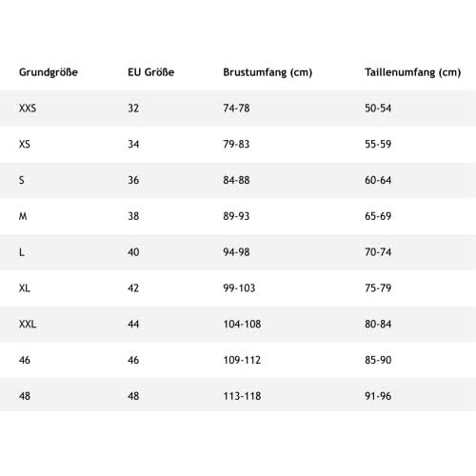Click waist measurement 85-90

pyautogui.click(x=378, y=360)
